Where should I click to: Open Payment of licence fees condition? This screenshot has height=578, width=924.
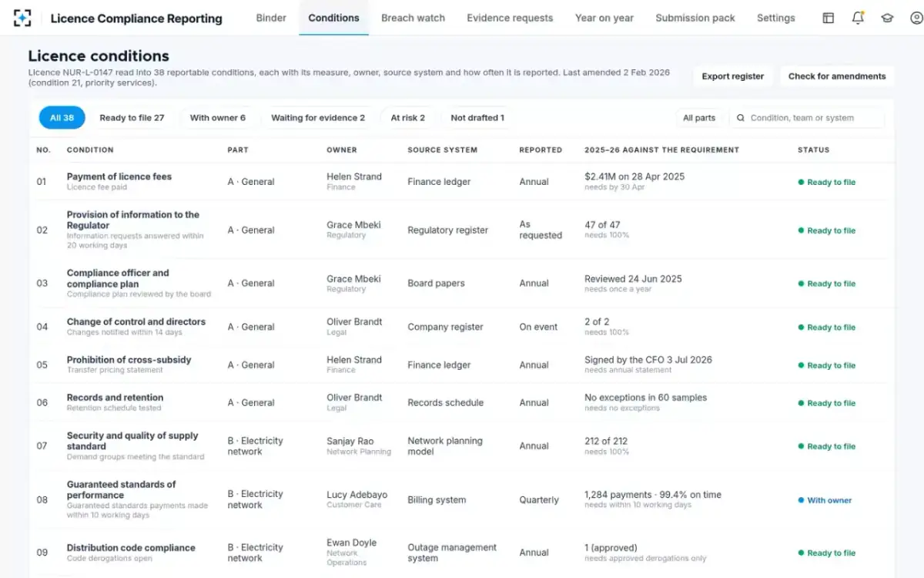coord(119,176)
